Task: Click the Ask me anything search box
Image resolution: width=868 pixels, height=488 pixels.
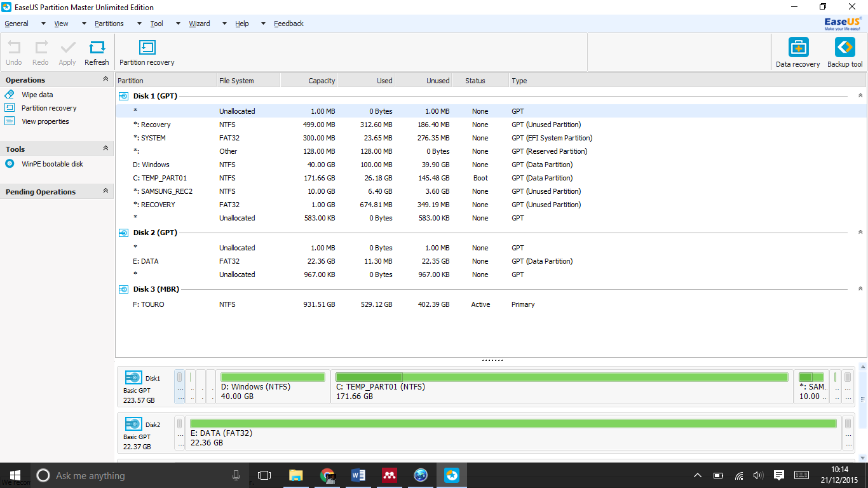Action: point(140,475)
